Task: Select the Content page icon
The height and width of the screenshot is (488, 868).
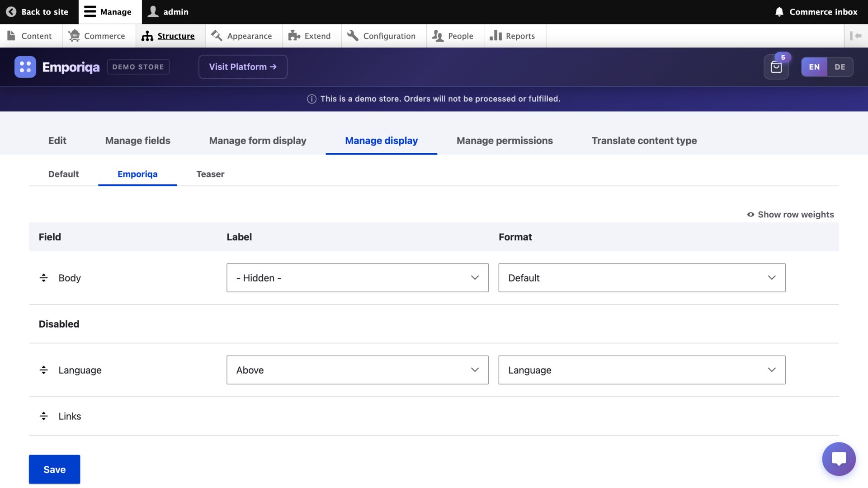Action: [x=10, y=35]
